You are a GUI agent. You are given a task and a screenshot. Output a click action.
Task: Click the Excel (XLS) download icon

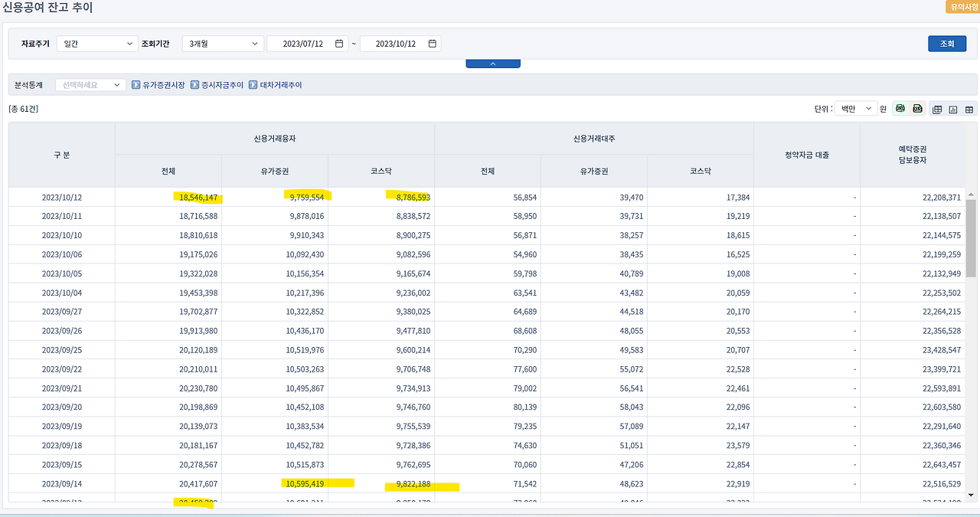(917, 108)
